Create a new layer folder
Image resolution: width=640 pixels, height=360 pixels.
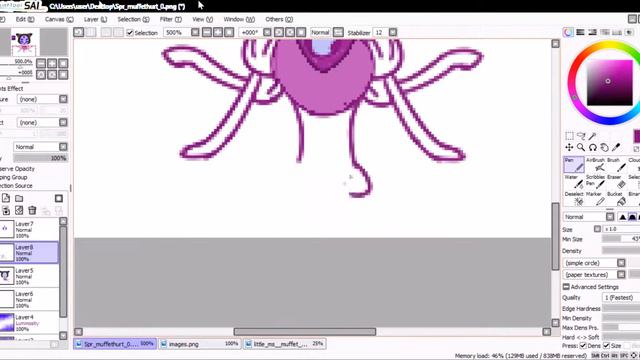point(19,198)
